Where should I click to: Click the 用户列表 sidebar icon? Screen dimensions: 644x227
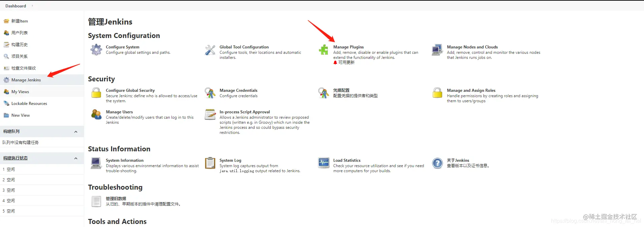pos(6,33)
